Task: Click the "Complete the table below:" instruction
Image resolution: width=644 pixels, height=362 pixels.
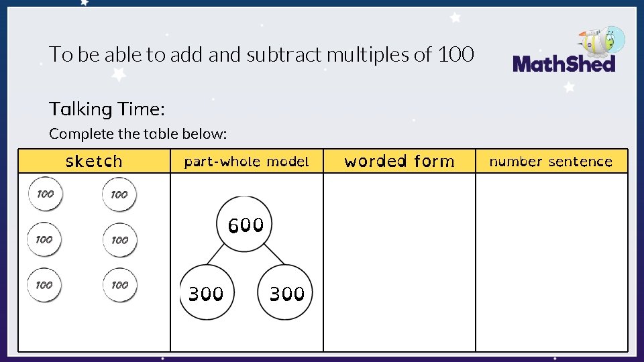Action: tap(138, 133)
